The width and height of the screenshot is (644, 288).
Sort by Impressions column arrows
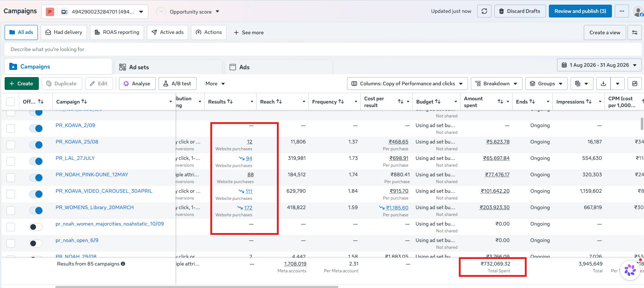click(589, 102)
